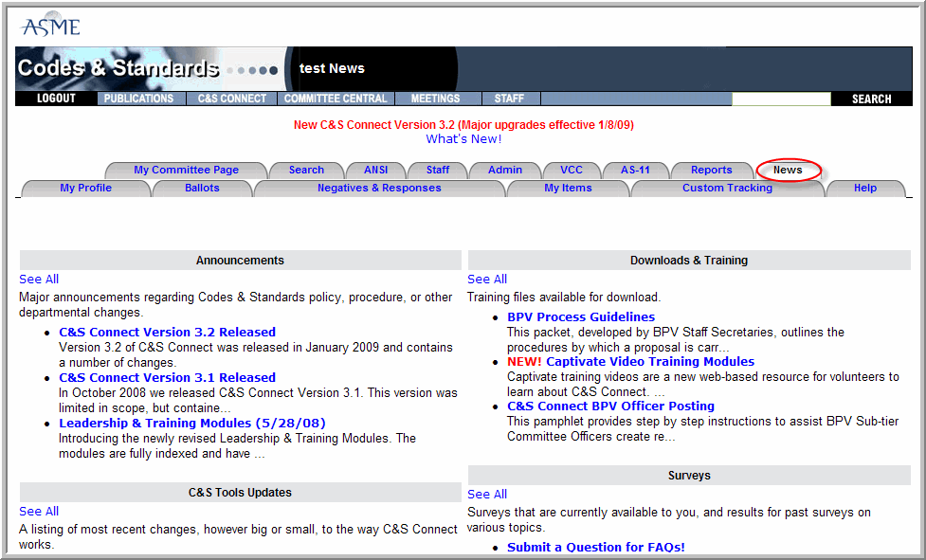Open the MEETINGS menu item
926x560 pixels.
(x=435, y=99)
